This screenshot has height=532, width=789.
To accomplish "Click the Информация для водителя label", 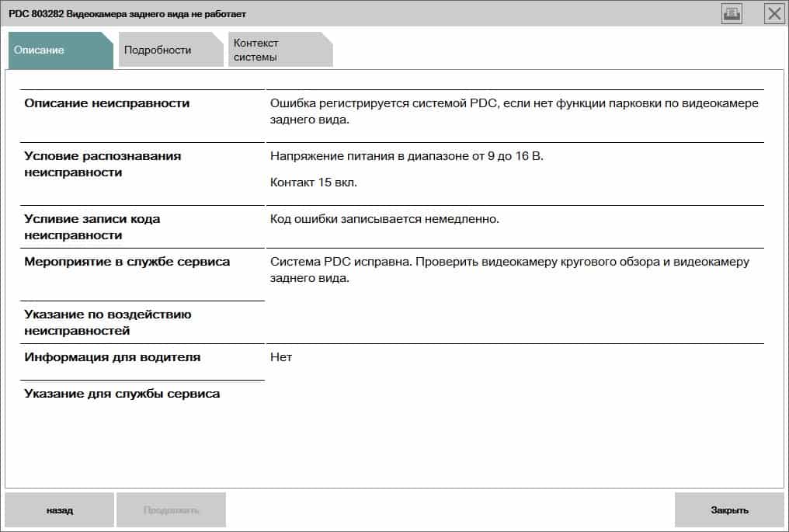I will (112, 357).
